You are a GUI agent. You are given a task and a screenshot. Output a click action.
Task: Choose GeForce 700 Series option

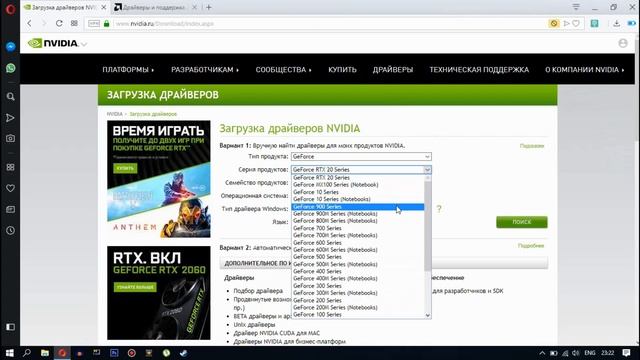pyautogui.click(x=358, y=228)
